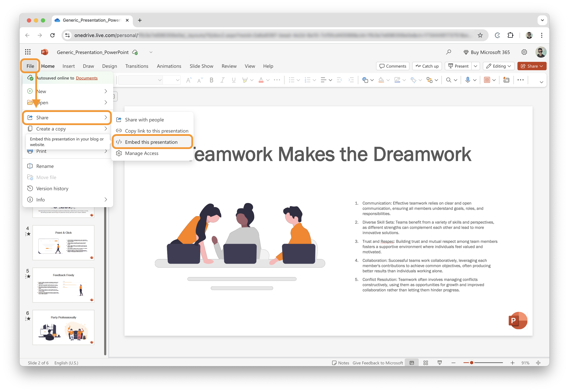Click the Decrease Font Size icon
The width and height of the screenshot is (569, 392).
(x=200, y=80)
